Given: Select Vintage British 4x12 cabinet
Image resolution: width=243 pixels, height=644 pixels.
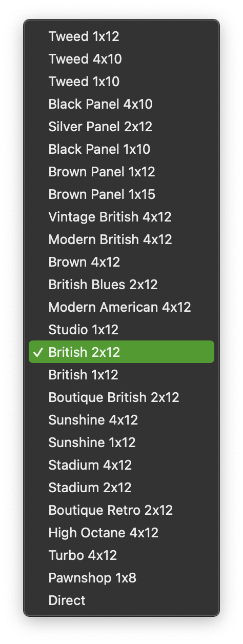Looking at the screenshot, I should pos(121,217).
